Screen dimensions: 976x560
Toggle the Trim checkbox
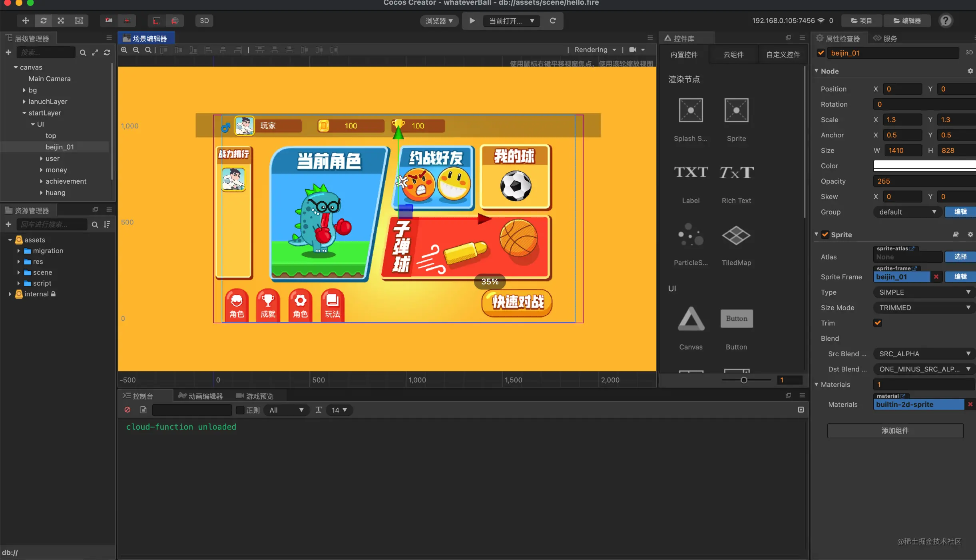pos(878,323)
